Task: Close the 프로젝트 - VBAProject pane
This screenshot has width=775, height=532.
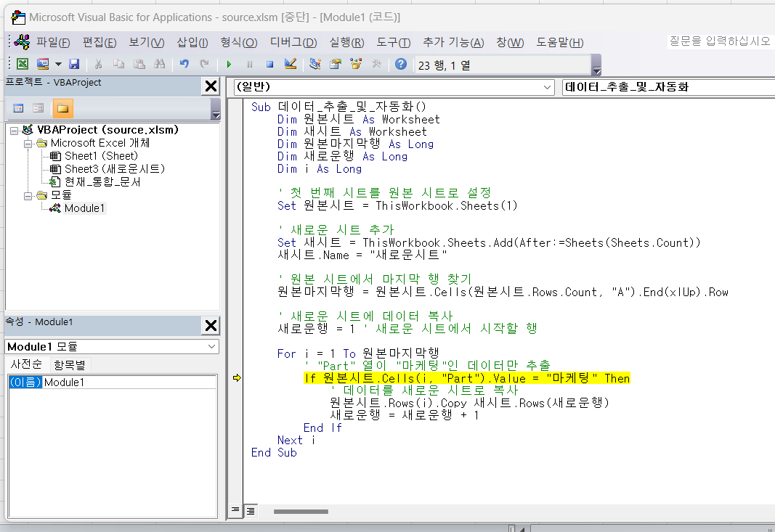Action: (x=211, y=86)
